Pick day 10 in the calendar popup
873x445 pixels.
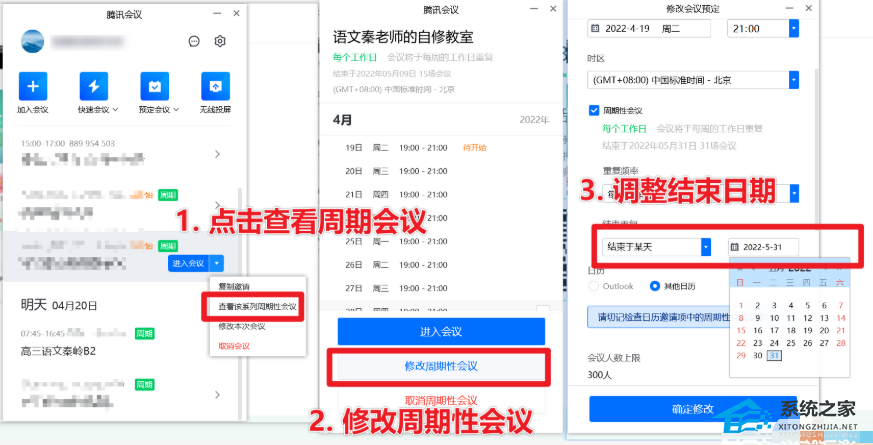[774, 318]
